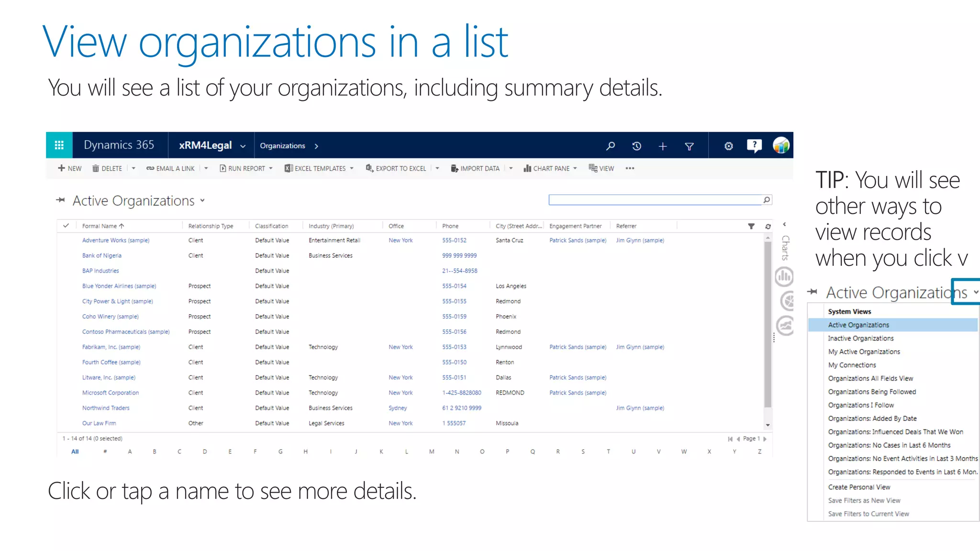
Task: Open Bank of Nigeria record
Action: pos(102,256)
